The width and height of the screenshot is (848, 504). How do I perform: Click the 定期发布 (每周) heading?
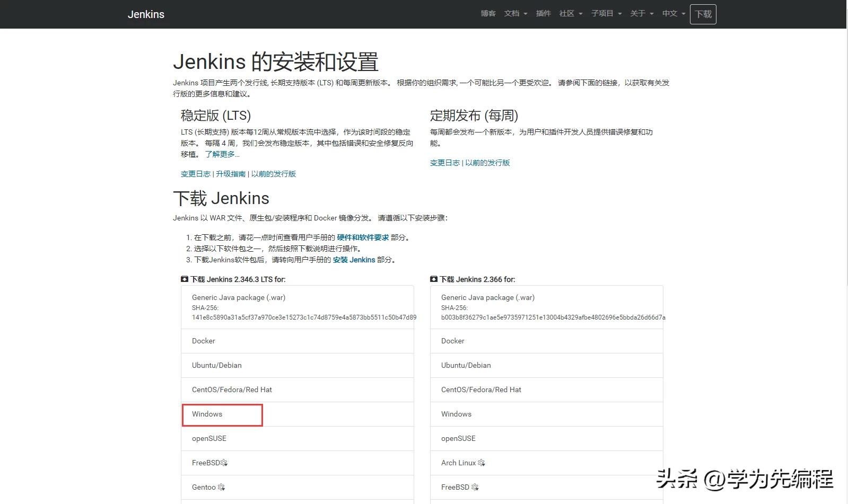pos(474,116)
